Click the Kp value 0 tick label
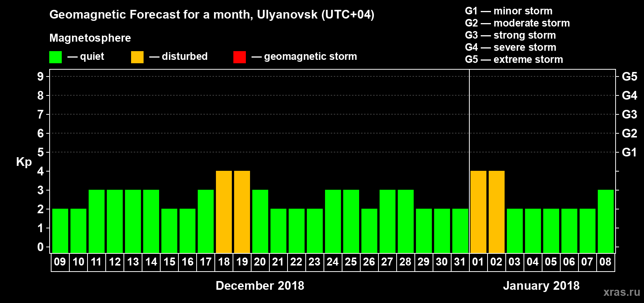 coord(41,247)
